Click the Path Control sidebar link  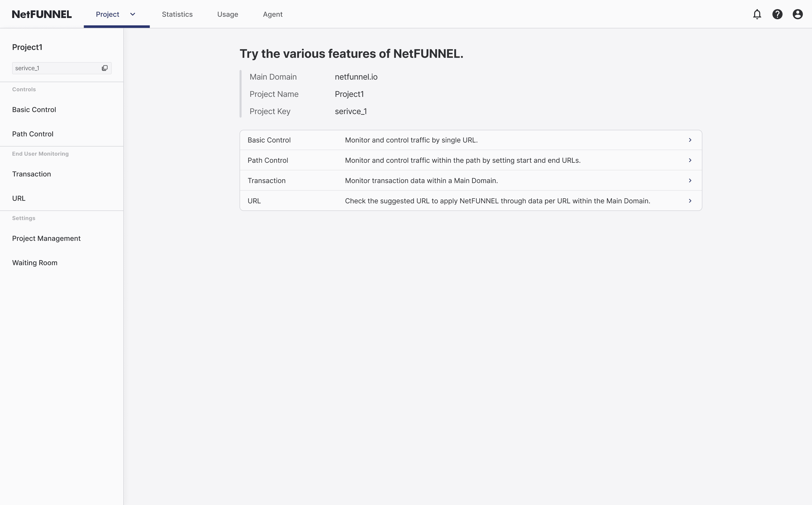[32, 134]
